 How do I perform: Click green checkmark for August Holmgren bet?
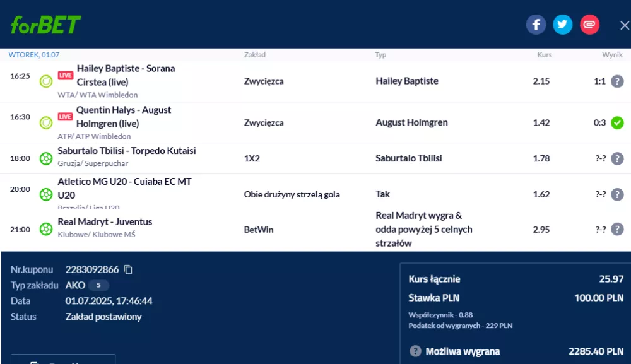[617, 122]
